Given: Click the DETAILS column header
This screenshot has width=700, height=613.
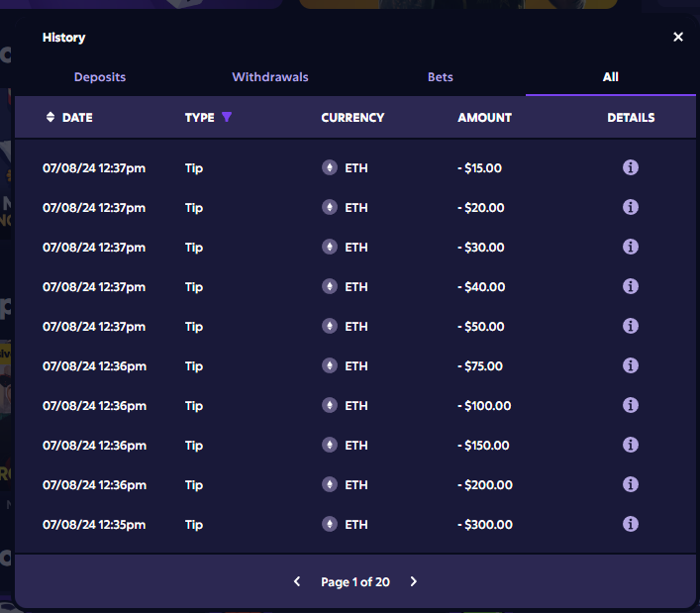Looking at the screenshot, I should 631,118.
